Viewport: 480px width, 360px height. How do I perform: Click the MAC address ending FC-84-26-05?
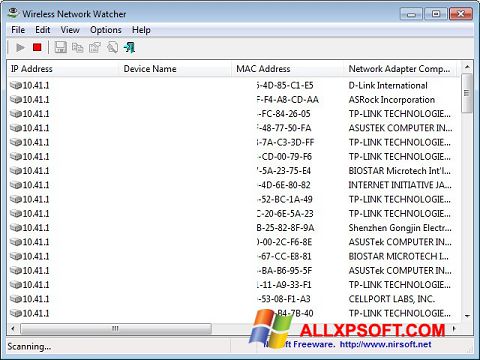(x=284, y=114)
